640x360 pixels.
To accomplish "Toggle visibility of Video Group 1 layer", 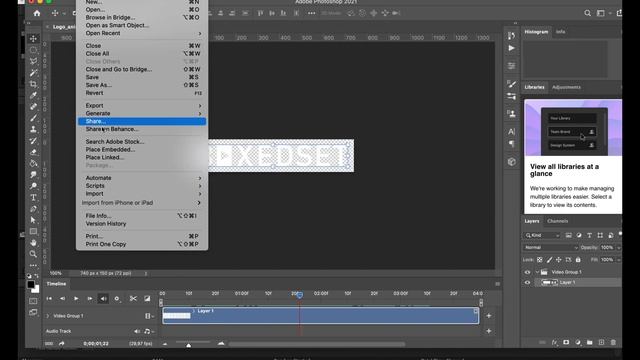I will (x=527, y=272).
